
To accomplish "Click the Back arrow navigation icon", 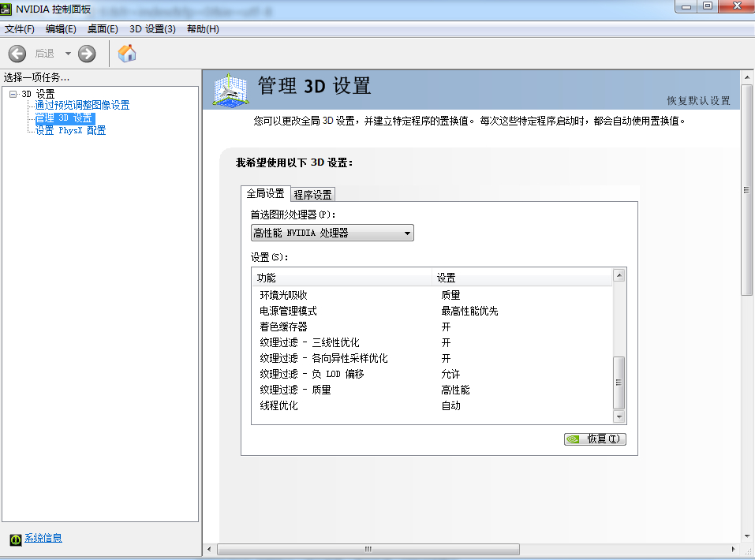I will coord(17,54).
